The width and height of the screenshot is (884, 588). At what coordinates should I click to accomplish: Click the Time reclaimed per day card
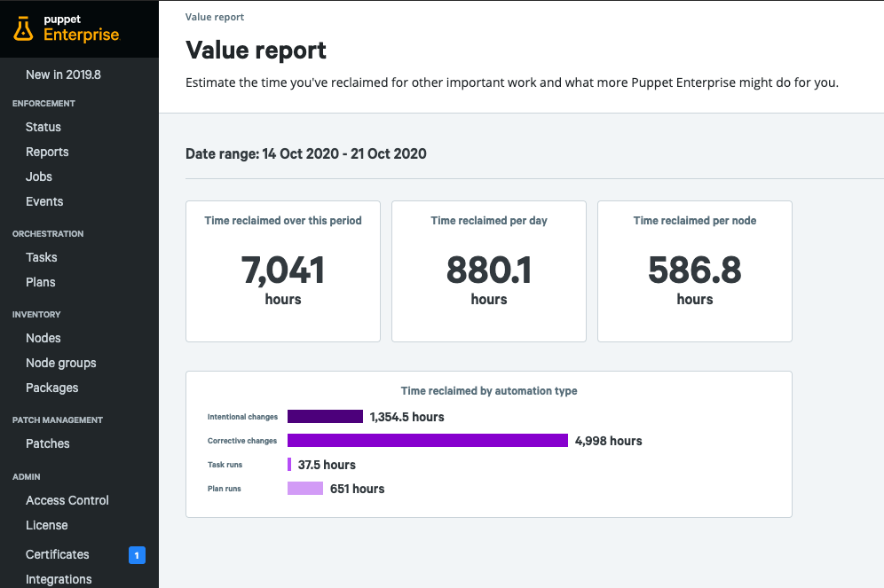[x=488, y=271]
